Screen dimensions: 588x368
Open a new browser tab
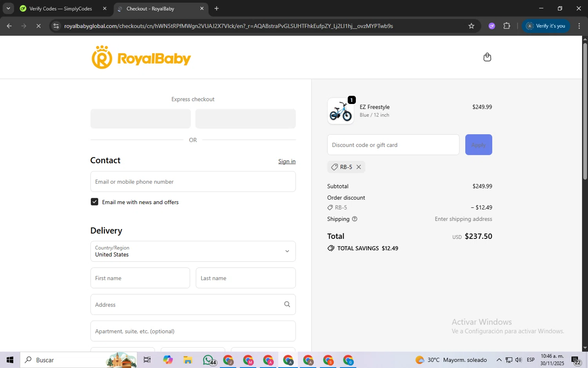216,8
